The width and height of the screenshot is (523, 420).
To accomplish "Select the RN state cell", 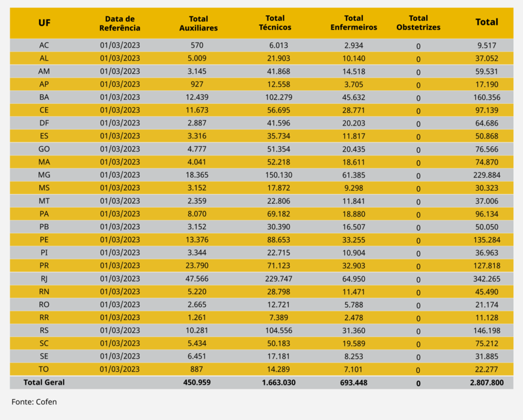I will click(44, 292).
